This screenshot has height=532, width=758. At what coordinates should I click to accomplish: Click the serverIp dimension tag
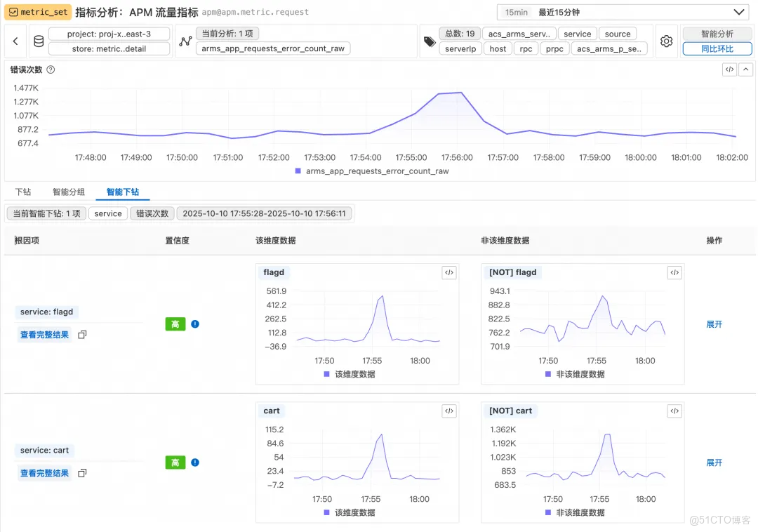[460, 48]
